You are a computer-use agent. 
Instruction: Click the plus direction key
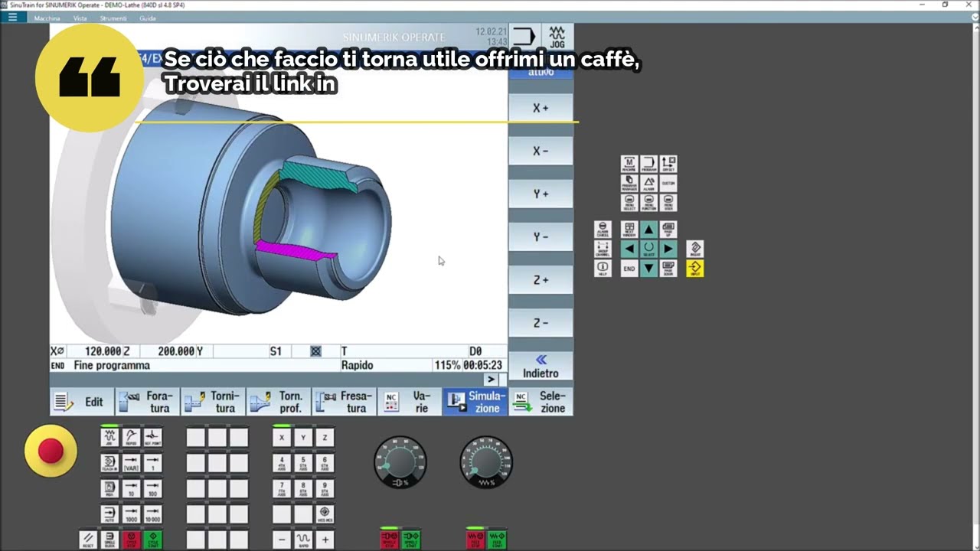325,540
